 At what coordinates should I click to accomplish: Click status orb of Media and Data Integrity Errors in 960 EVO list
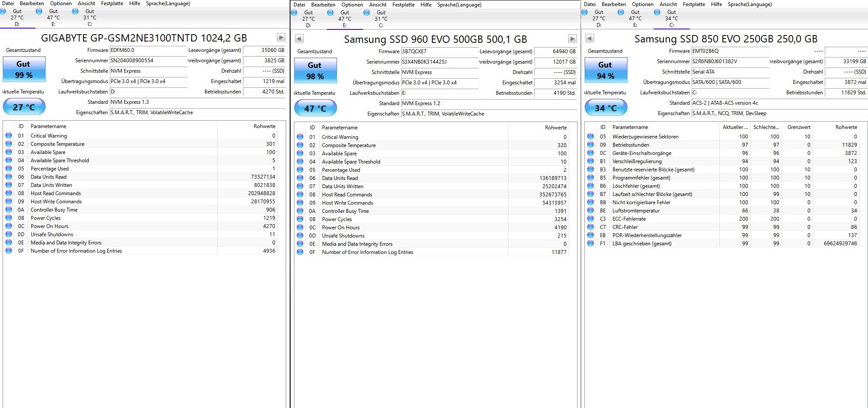pos(300,244)
